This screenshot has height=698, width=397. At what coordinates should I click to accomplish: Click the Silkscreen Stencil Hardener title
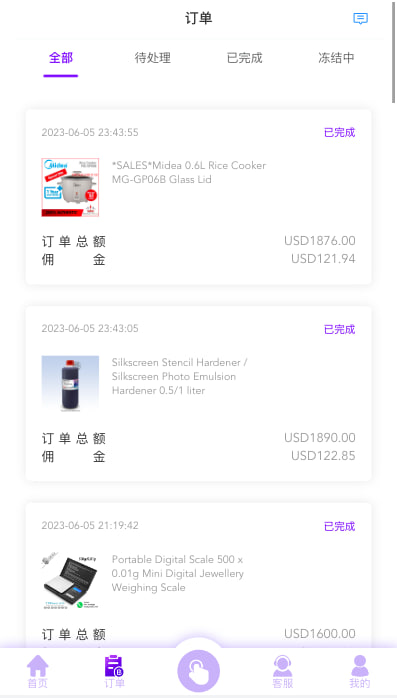180,377
